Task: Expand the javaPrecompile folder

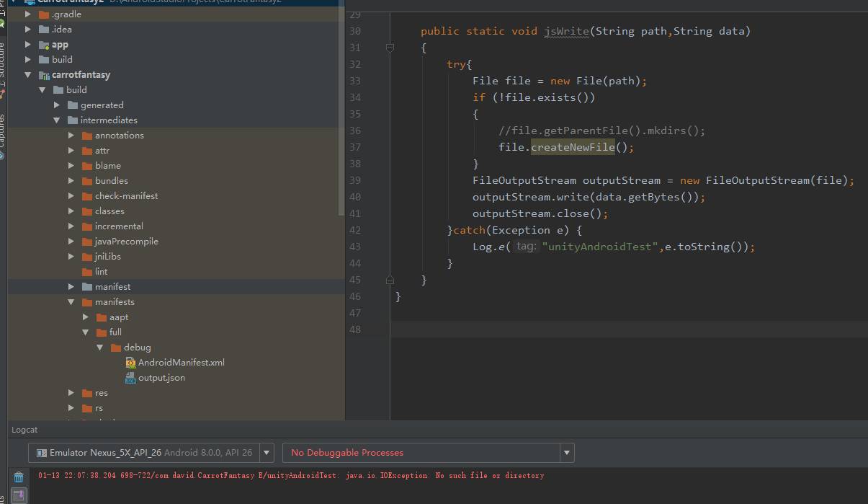Action: pos(71,242)
